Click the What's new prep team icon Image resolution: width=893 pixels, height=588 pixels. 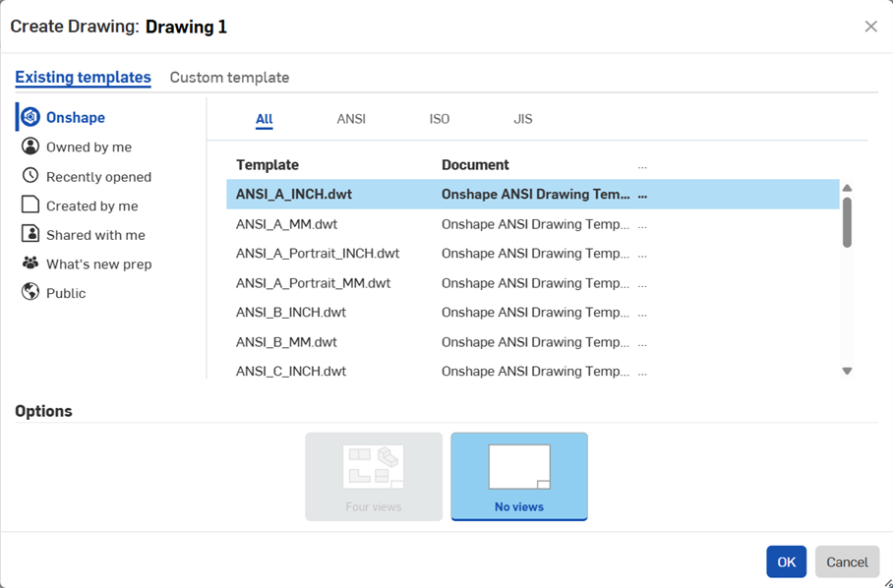pyautogui.click(x=30, y=264)
